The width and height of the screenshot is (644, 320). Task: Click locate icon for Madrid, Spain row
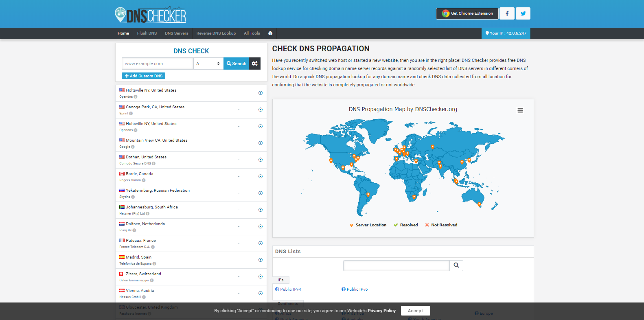[261, 260]
